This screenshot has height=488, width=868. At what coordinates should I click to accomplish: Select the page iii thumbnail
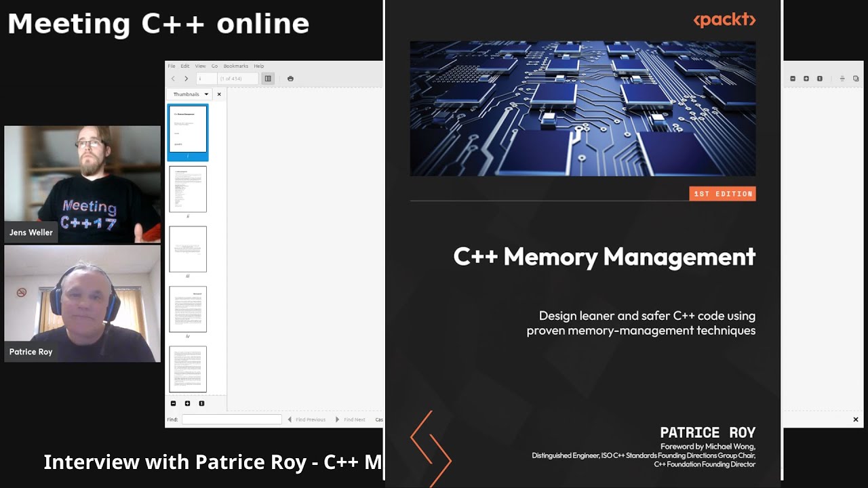[x=188, y=249]
